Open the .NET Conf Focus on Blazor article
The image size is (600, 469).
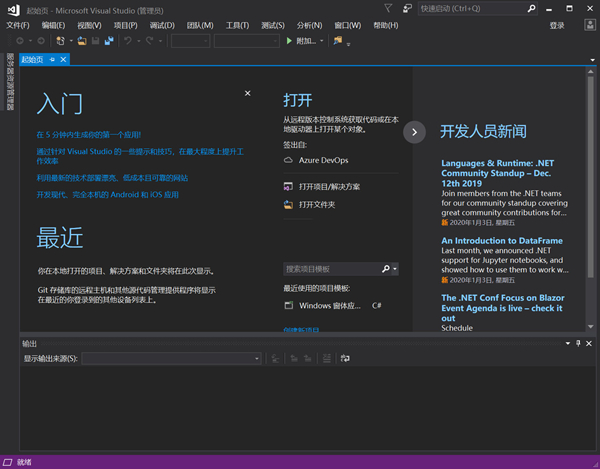coord(502,308)
